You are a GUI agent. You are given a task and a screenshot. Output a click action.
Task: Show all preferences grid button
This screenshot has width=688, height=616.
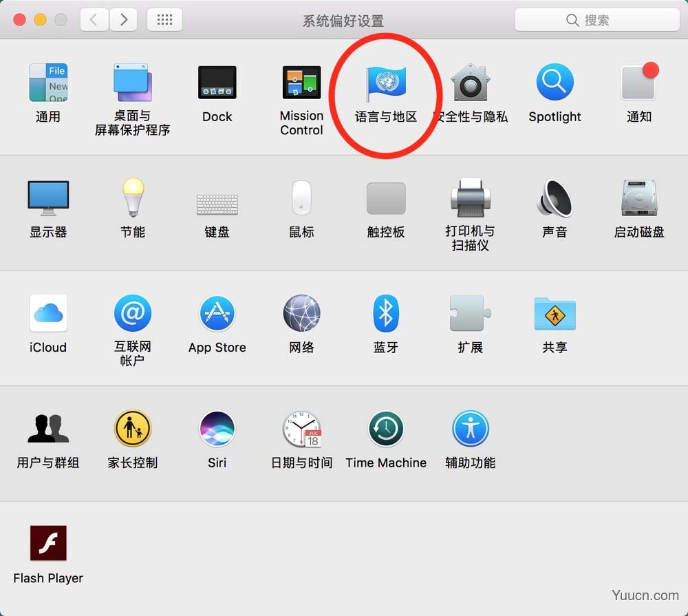164,19
